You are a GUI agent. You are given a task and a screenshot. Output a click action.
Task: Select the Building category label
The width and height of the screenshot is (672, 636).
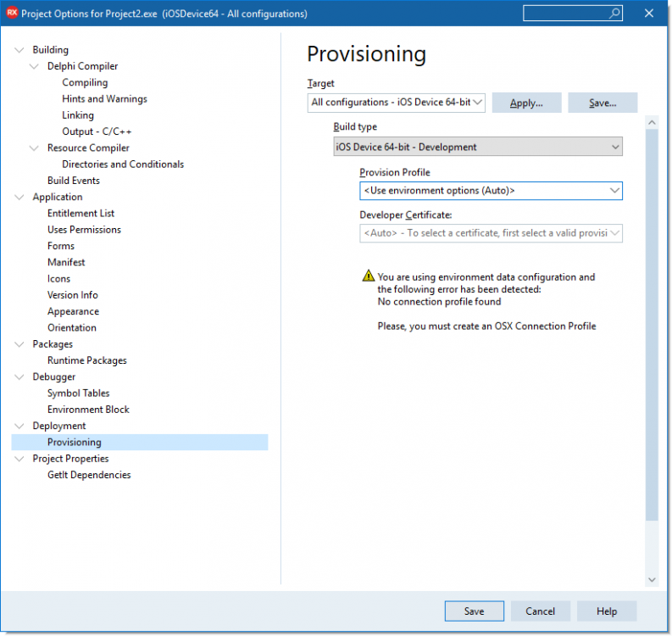pyautogui.click(x=51, y=50)
